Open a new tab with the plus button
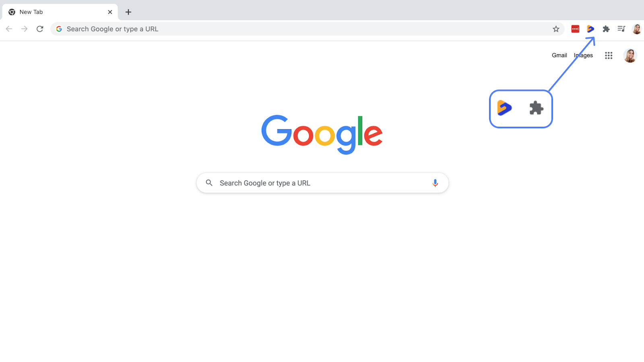The width and height of the screenshot is (644, 362). click(128, 12)
